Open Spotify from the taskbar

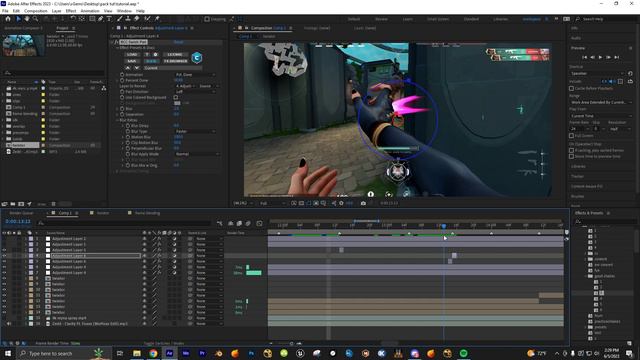tap(463, 353)
